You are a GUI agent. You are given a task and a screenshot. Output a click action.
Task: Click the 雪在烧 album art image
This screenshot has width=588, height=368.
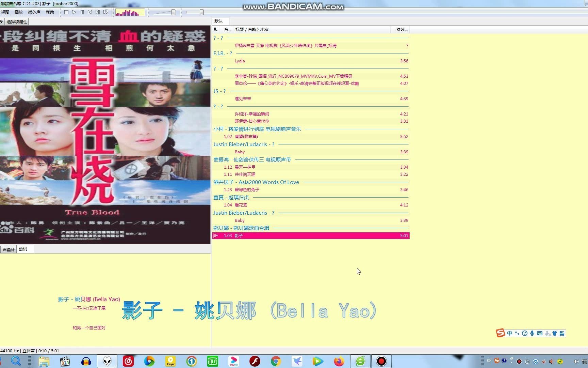pos(105,135)
